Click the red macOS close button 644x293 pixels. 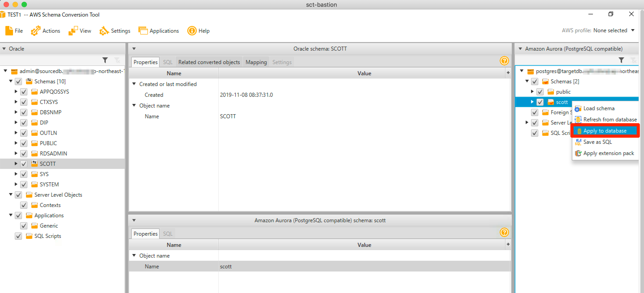(6, 4)
